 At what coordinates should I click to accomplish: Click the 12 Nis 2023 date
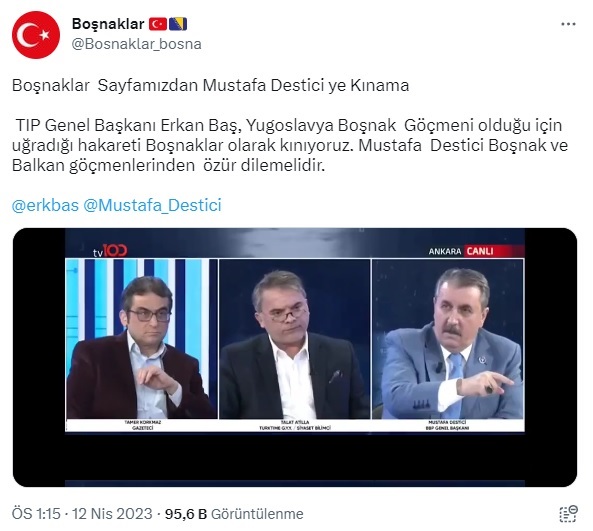tap(112, 514)
